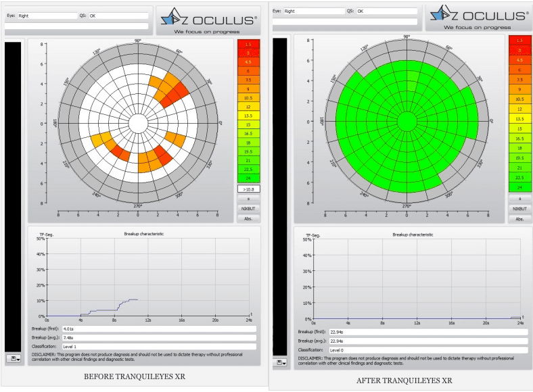This screenshot has width=533, height=392.
Task: Select the 9 swatch in the before panel scale
Action: [x=248, y=89]
